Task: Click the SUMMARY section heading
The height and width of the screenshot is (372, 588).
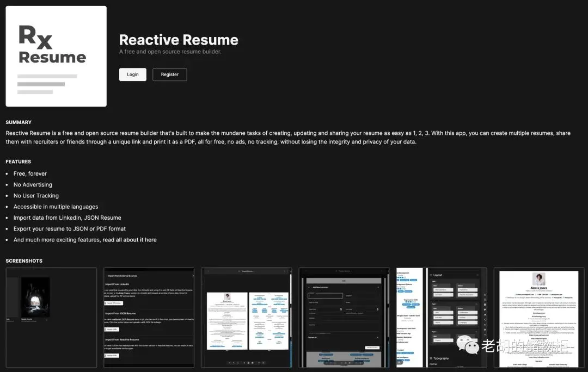Action: coord(19,122)
